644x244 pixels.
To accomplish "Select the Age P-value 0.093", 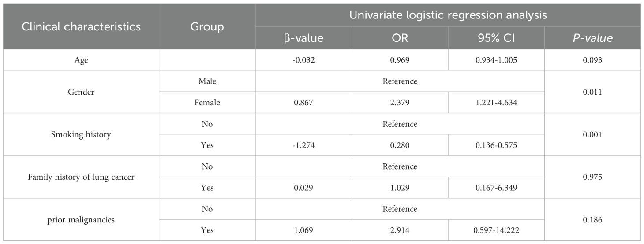I will 592,60.
